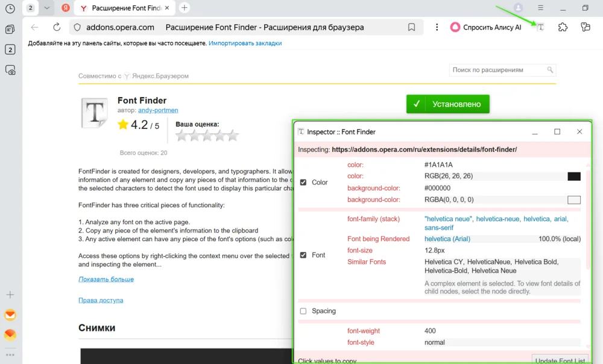The height and width of the screenshot is (364, 603).
Task: Copy the RGBA(0, 0, 0, 0) value
Action: pyautogui.click(x=449, y=200)
